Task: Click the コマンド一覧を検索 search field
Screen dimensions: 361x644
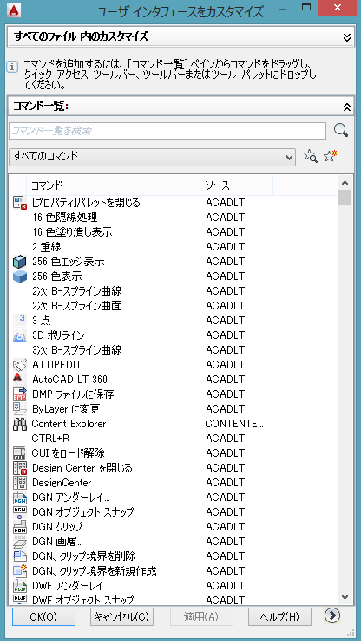Action: [167, 131]
